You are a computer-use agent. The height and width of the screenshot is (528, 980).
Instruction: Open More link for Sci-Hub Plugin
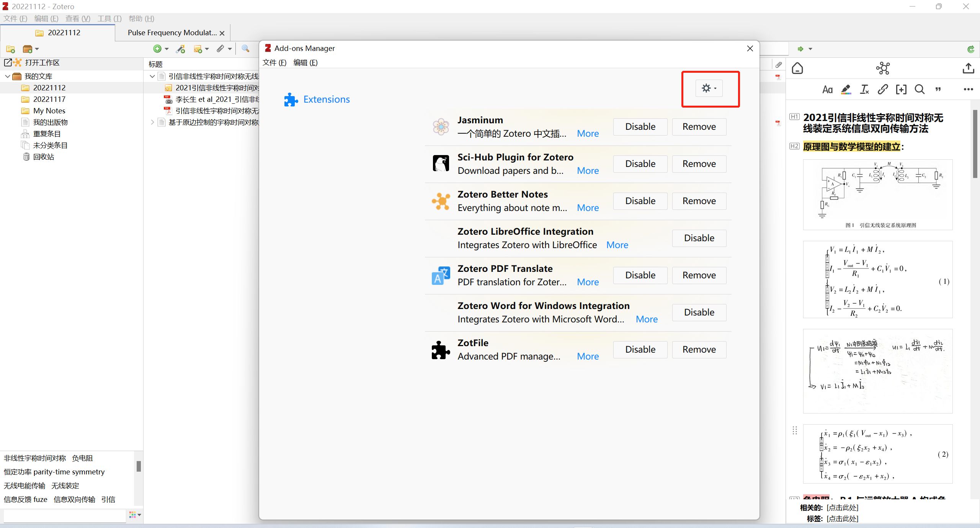coord(588,171)
